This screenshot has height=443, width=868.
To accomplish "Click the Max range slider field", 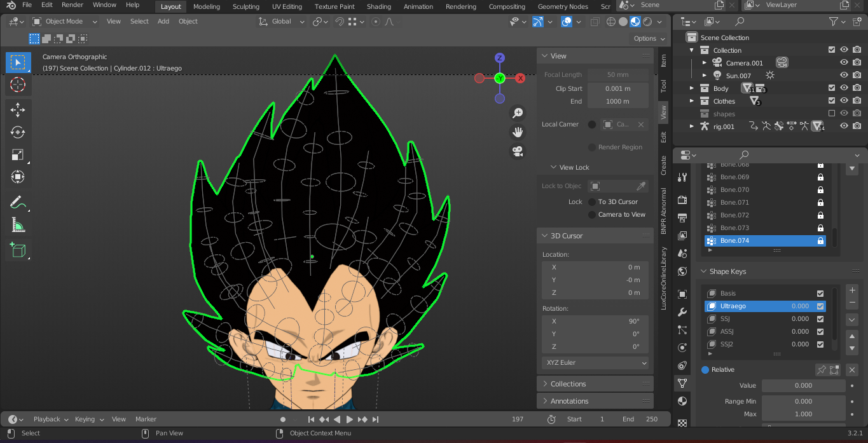I will (x=804, y=414).
